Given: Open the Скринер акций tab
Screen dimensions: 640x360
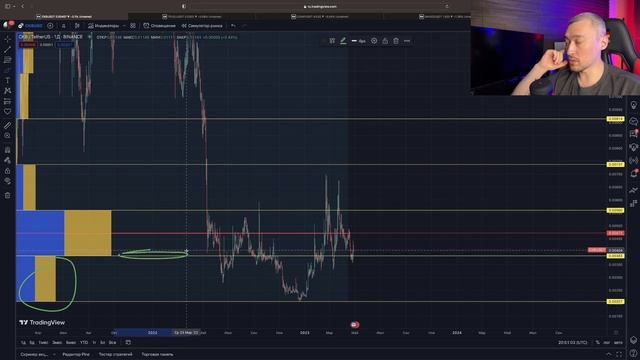Looking at the screenshot, I should point(34,354).
